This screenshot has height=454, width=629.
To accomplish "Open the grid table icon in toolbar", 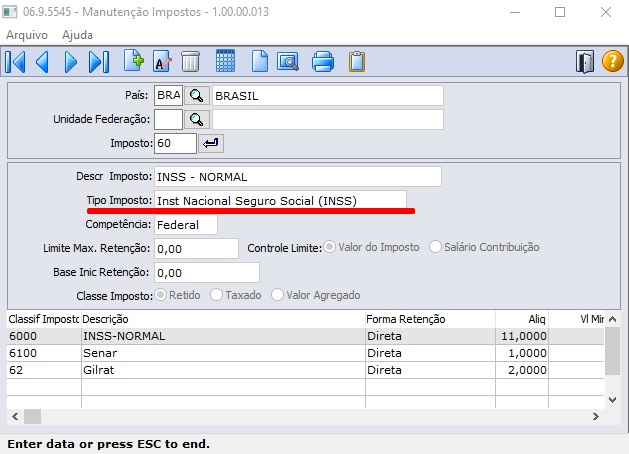I will click(225, 61).
